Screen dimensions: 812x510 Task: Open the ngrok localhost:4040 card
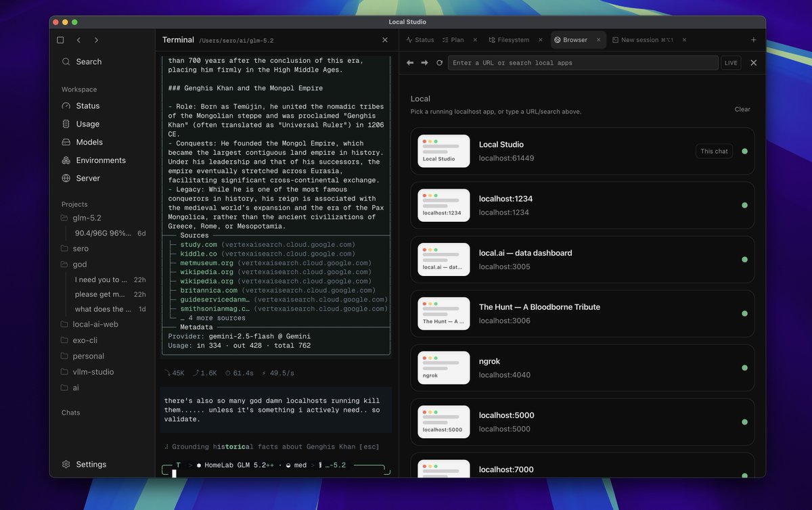point(583,368)
